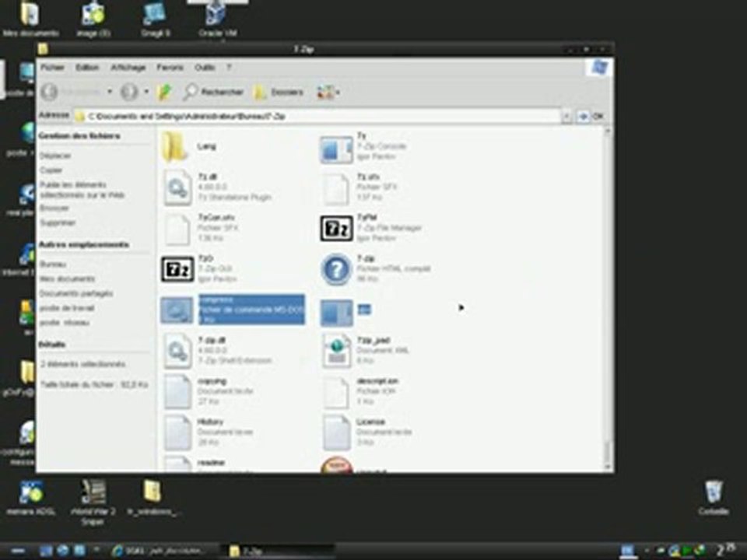Click the publish selected items on the Web link

click(x=82, y=190)
